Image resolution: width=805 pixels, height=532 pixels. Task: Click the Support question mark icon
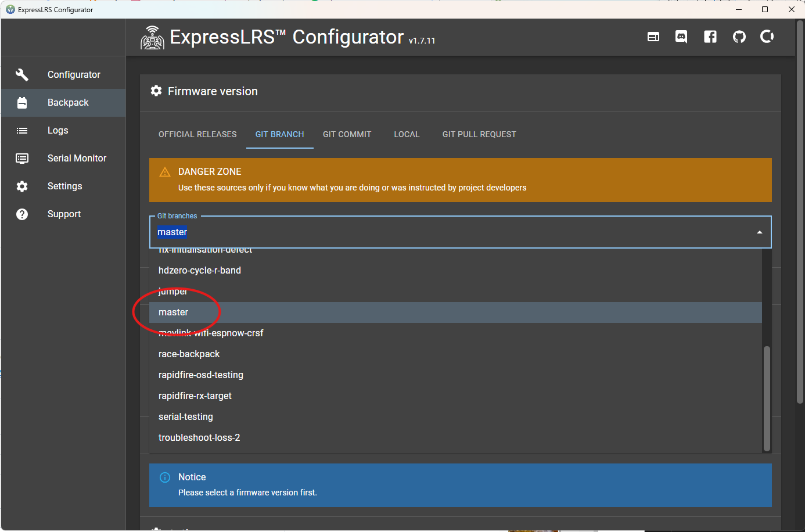pos(21,214)
